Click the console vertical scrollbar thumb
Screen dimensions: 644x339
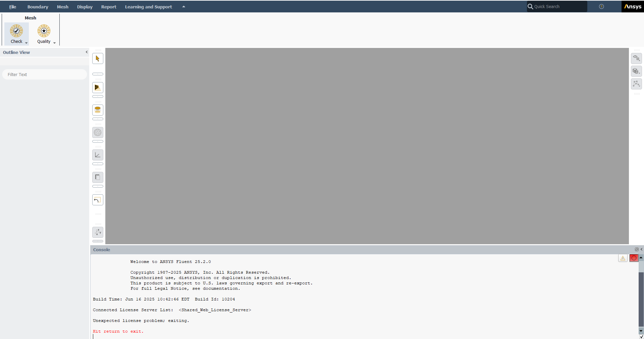coord(641,299)
